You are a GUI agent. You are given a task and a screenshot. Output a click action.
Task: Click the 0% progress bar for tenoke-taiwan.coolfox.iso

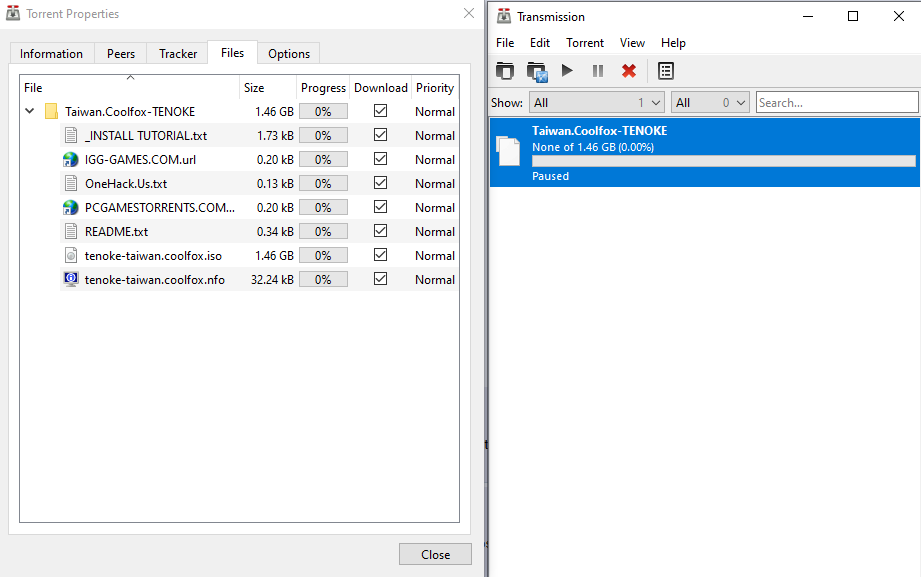(x=323, y=256)
